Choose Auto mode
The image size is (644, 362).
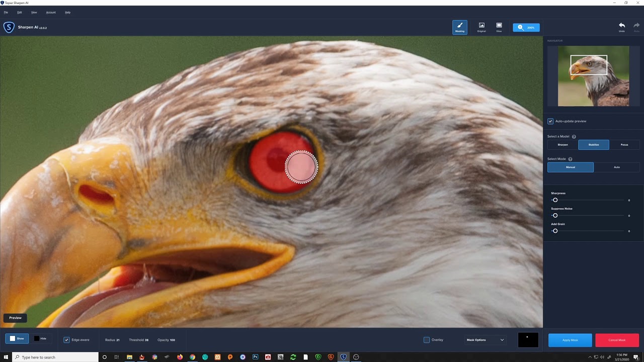coord(617,167)
